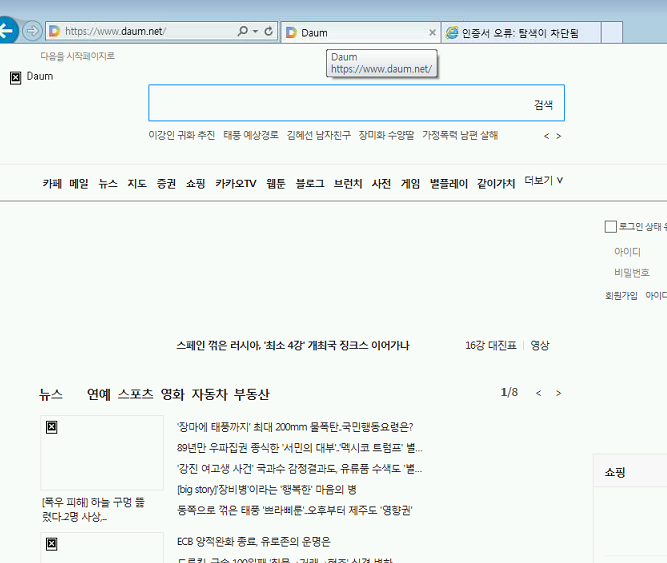Open 브런치 service menu
667x563 pixels.
pyautogui.click(x=348, y=184)
